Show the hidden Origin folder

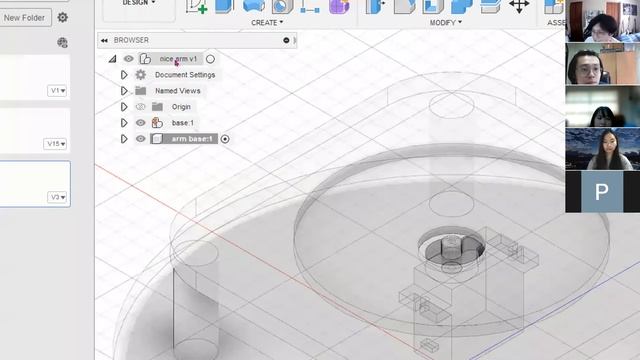140,107
